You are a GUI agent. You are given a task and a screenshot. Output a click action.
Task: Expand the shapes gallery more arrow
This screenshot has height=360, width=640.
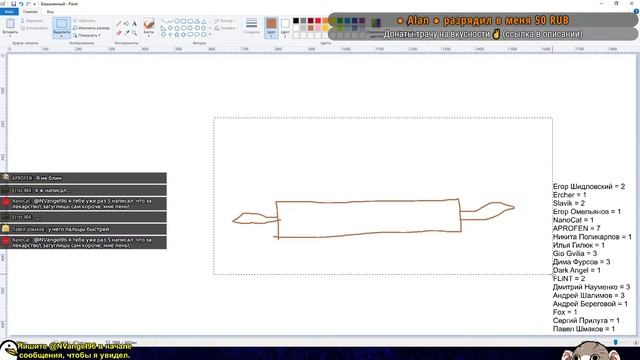pos(210,34)
